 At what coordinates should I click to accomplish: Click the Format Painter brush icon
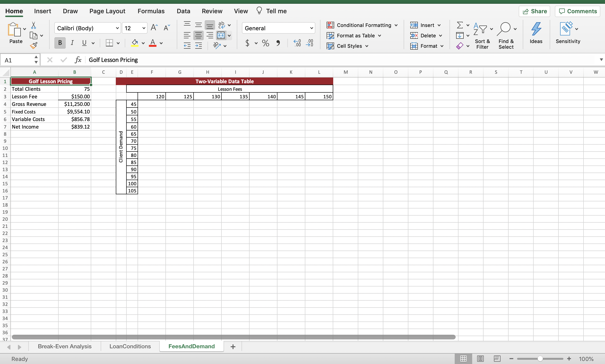tap(34, 46)
